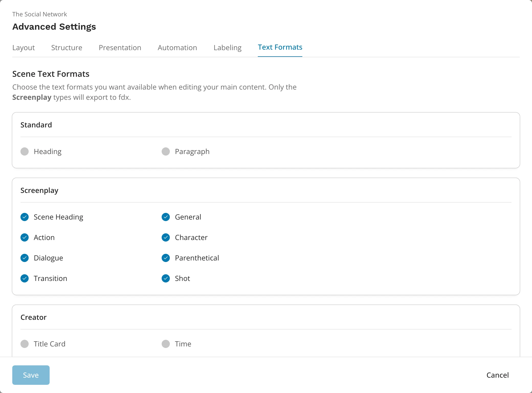This screenshot has width=532, height=393.
Task: Enable the Heading format checkbox
Action: 25,151
